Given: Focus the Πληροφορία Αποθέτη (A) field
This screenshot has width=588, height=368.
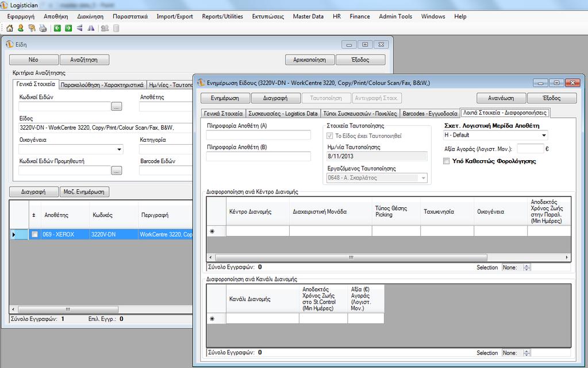Looking at the screenshot, I should (259, 135).
